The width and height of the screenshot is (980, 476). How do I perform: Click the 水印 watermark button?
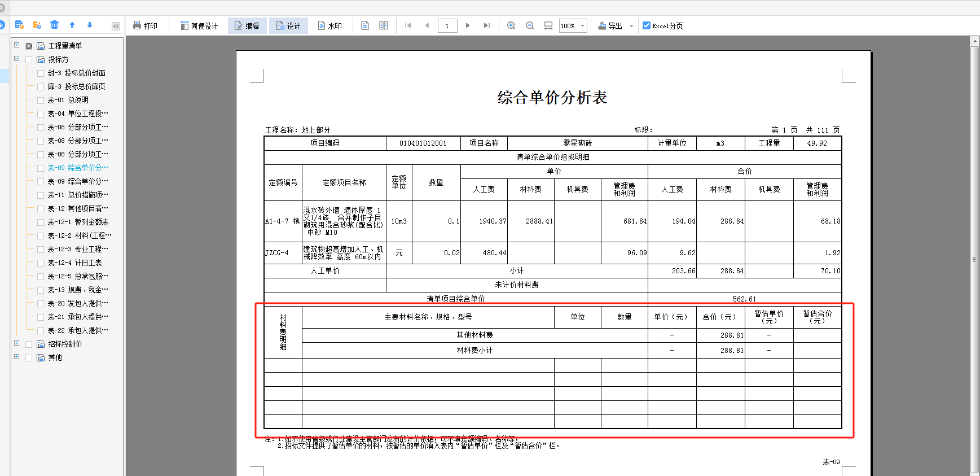click(x=330, y=26)
